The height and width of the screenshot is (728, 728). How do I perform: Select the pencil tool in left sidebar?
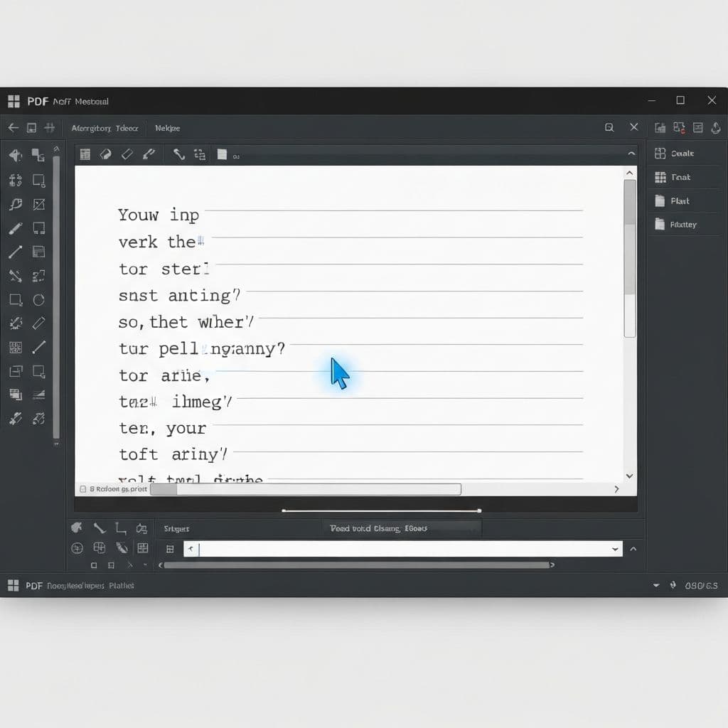15,229
